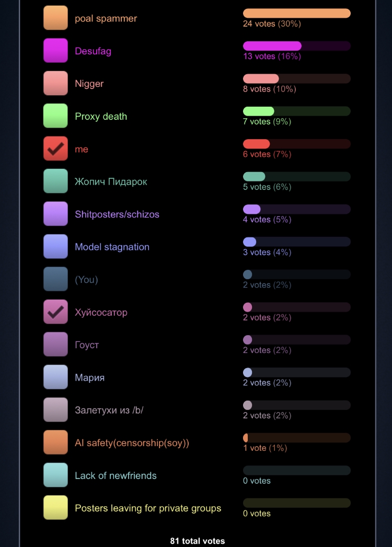Click the "poal spammer" option label
392x547 pixels.
(x=106, y=18)
